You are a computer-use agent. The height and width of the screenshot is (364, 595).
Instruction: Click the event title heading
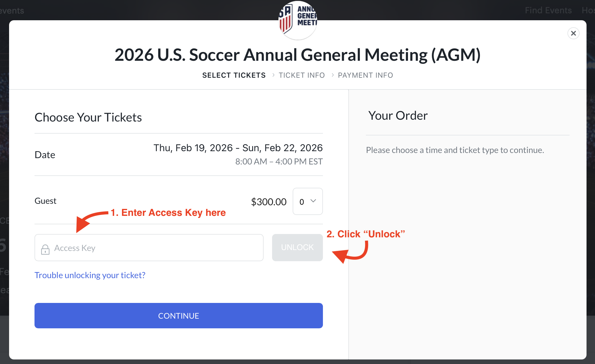[x=297, y=55]
